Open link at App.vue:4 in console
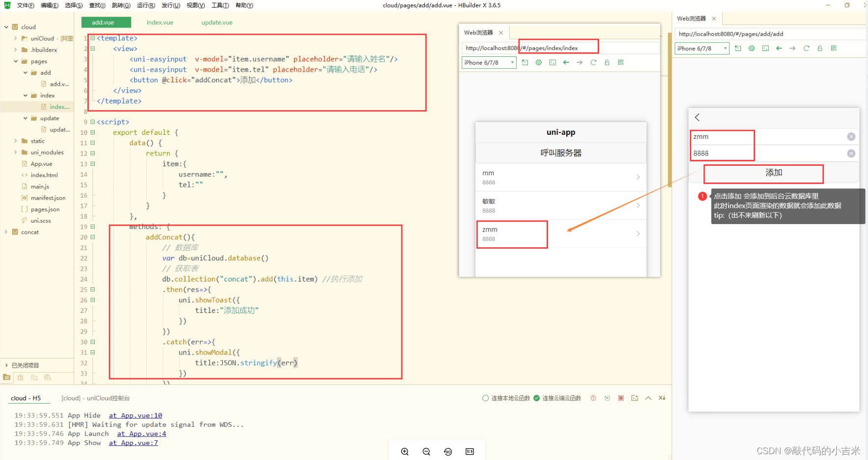 [x=142, y=434]
